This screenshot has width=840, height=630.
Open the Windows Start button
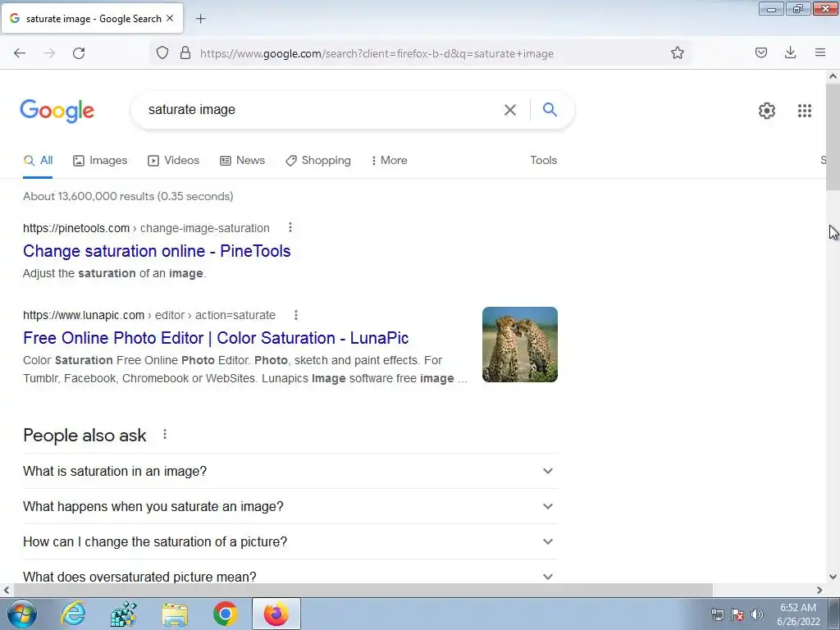click(x=22, y=614)
